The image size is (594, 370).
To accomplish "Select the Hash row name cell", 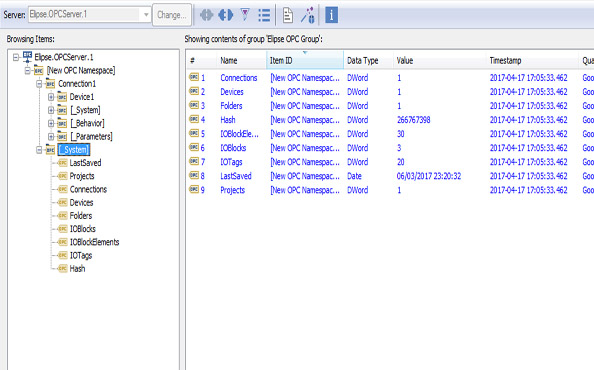I will point(228,120).
